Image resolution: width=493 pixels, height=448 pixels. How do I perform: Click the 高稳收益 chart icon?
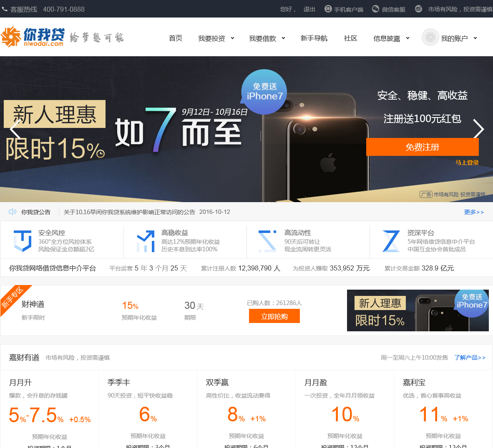pos(146,241)
